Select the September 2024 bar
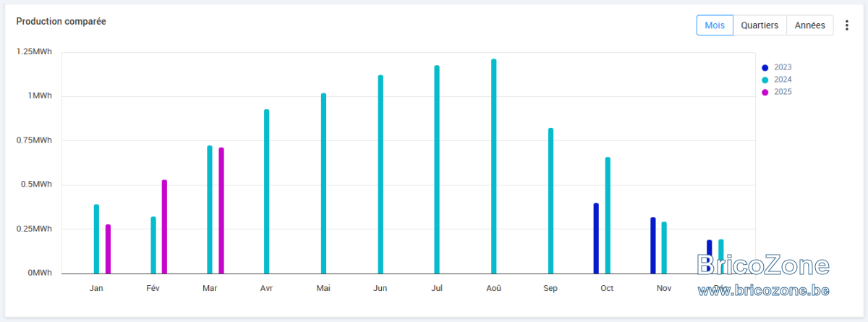This screenshot has width=868, height=322. tap(550, 201)
